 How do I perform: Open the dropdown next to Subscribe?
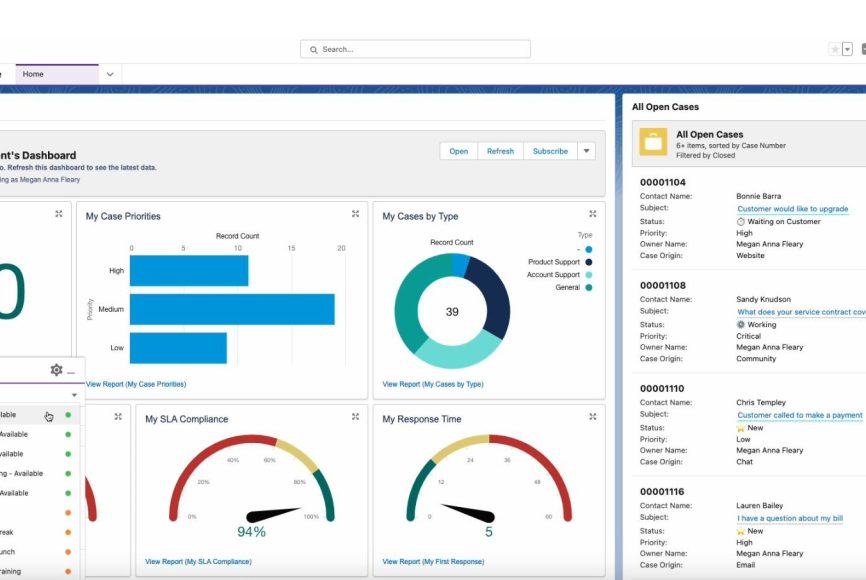click(587, 151)
